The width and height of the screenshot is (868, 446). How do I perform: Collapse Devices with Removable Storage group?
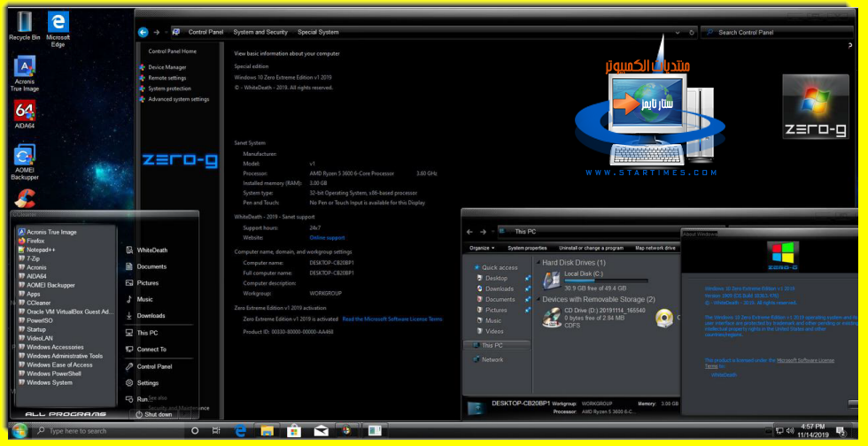pos(538,299)
